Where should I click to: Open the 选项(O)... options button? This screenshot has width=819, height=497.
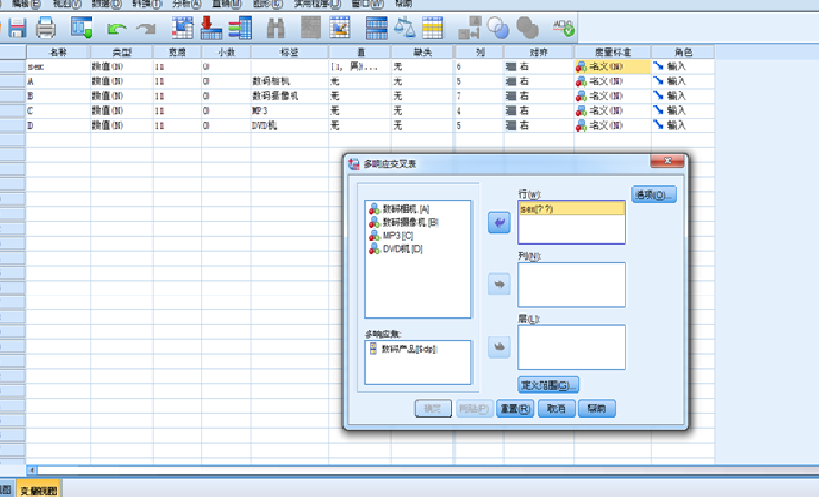coord(654,195)
